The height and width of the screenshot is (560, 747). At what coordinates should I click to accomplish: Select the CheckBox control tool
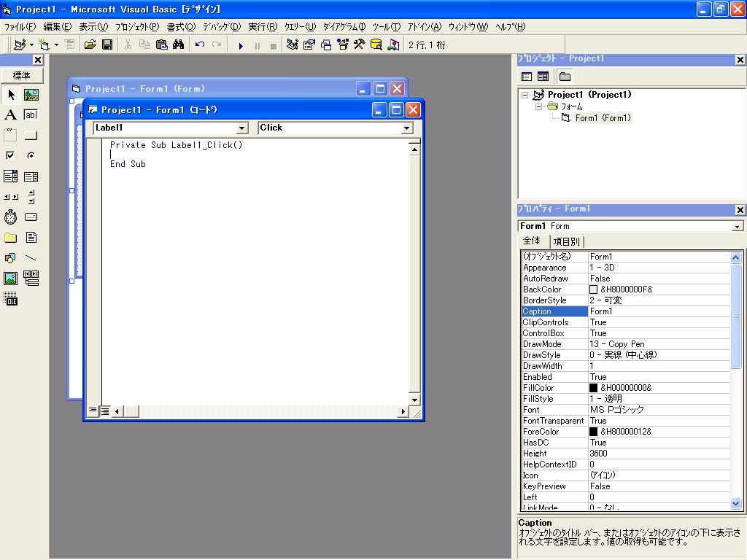[10, 156]
